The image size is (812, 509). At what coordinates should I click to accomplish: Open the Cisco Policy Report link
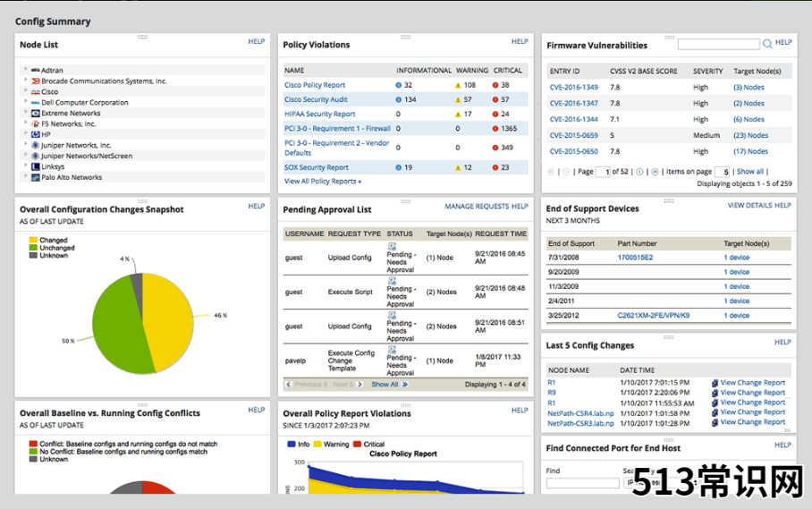tap(315, 85)
